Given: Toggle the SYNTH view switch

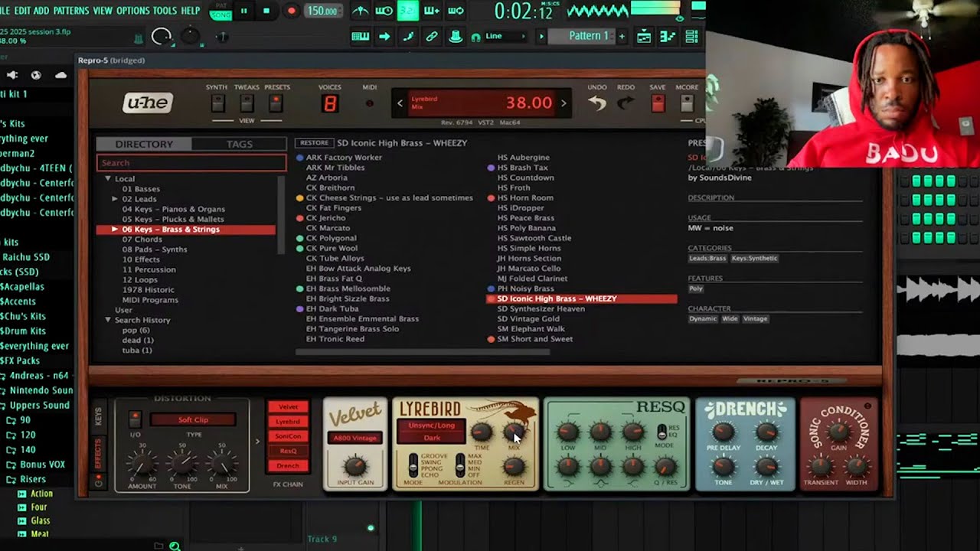Looking at the screenshot, I should (217, 103).
